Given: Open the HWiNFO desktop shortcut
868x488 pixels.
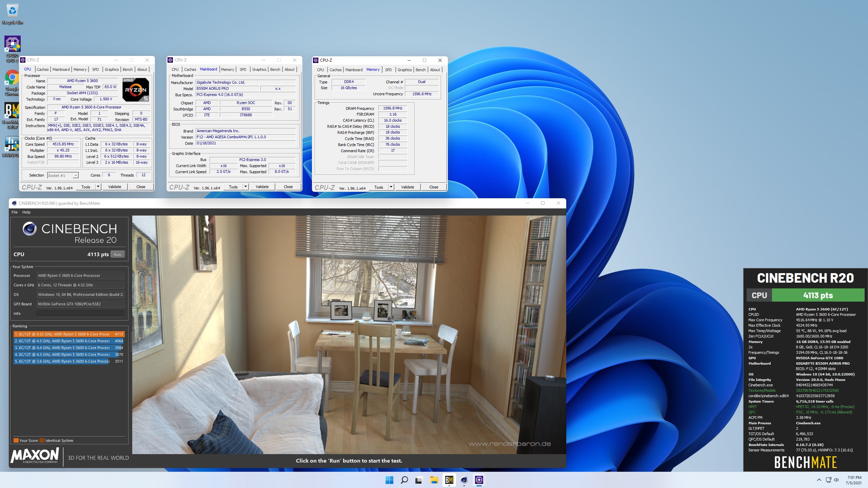Looking at the screenshot, I should tap(12, 146).
